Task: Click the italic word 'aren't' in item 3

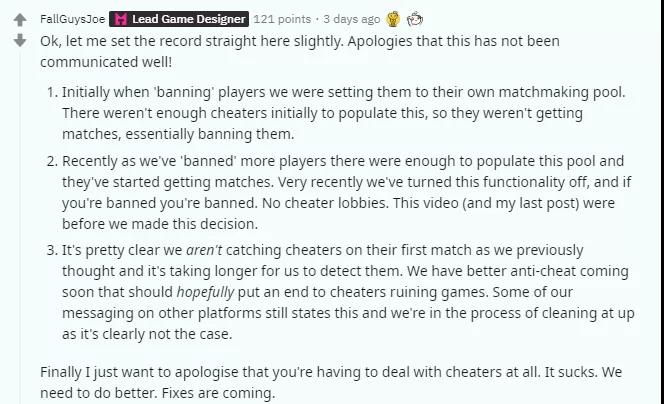Action: pos(204,250)
